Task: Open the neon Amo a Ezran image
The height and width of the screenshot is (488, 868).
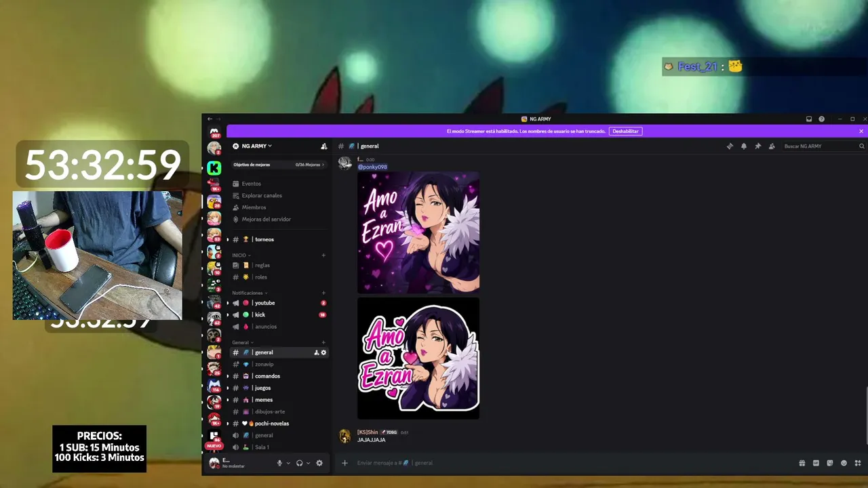Action: 418,233
